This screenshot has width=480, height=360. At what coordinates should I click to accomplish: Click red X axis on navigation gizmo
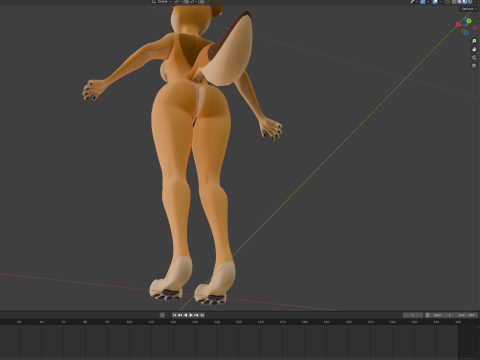coord(458,24)
